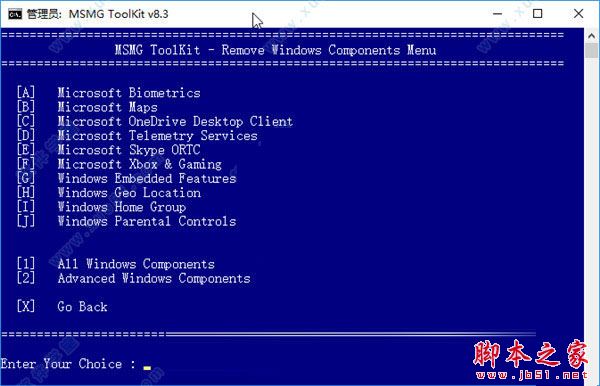600x386 pixels.
Task: Click the [1] option key label
Action: [26, 264]
